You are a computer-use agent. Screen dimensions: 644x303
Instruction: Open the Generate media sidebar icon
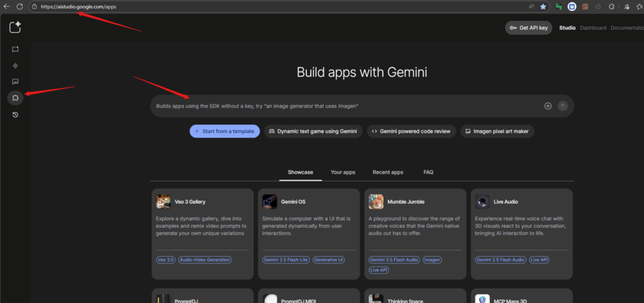[15, 82]
